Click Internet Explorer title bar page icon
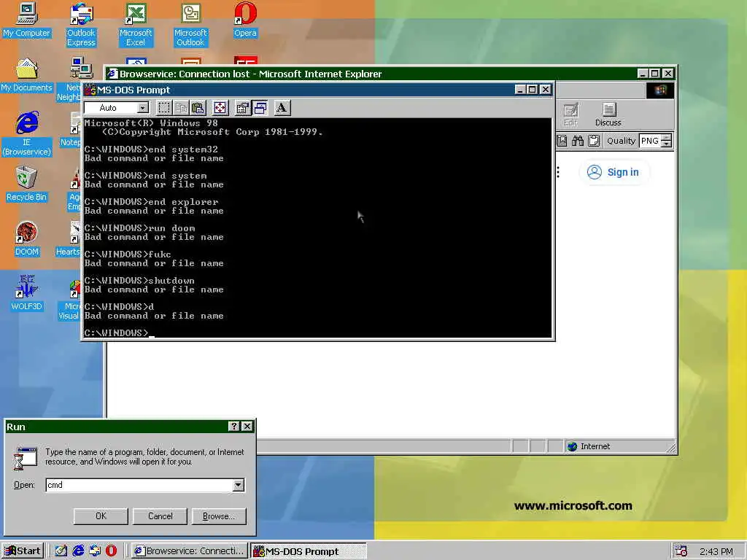 [x=112, y=74]
